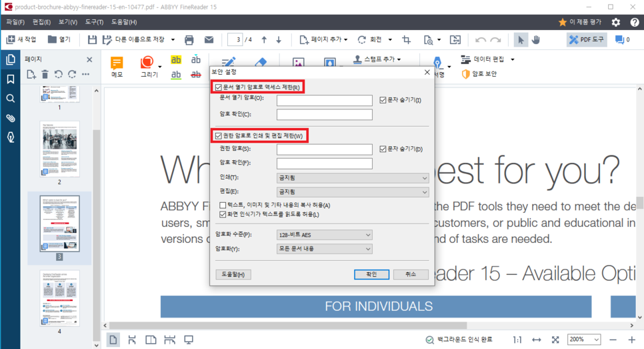Open a file with 열기 folder button
The image size is (644, 349).
(x=59, y=39)
